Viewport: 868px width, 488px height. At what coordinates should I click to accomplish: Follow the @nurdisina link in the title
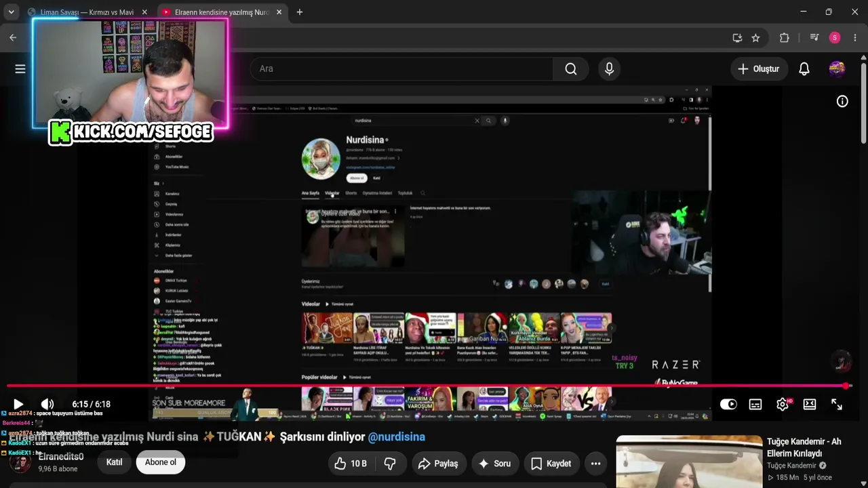[x=397, y=437]
